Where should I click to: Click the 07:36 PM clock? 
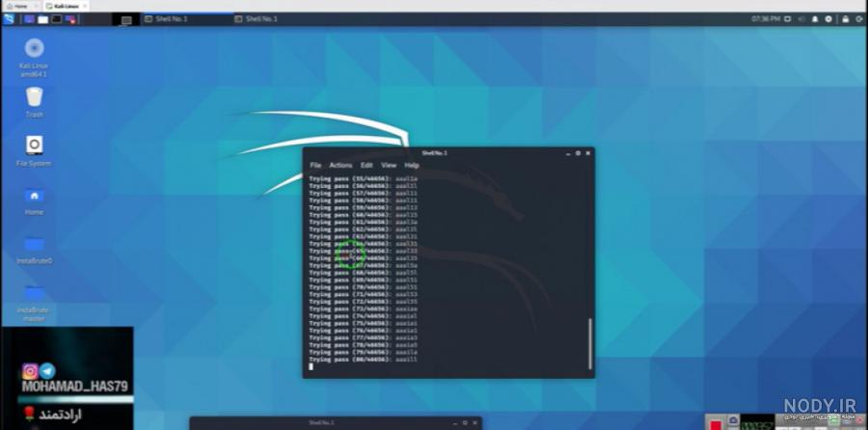766,19
